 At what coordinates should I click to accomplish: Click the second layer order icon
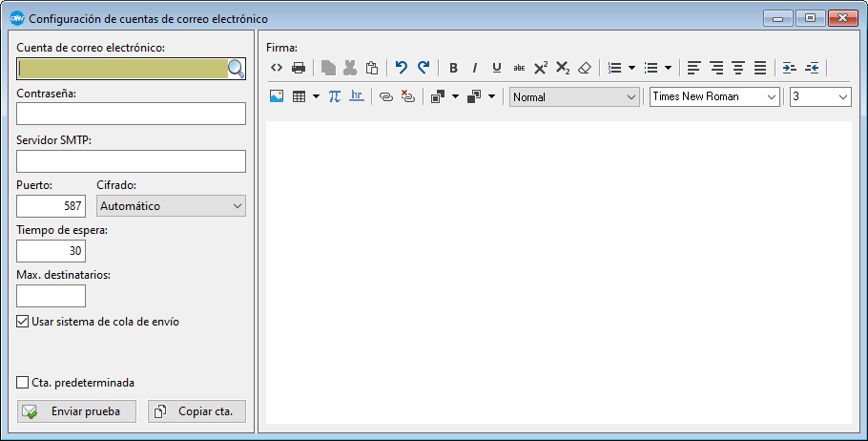click(474, 96)
